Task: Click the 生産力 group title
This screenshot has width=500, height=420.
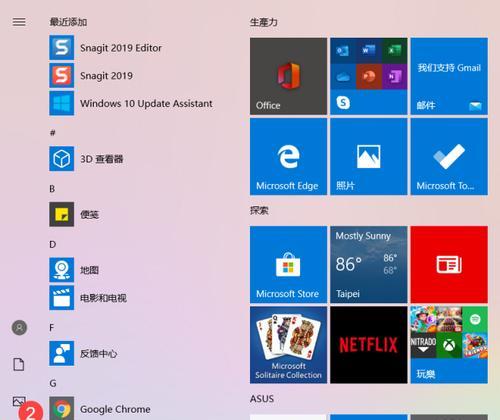Action: click(263, 22)
